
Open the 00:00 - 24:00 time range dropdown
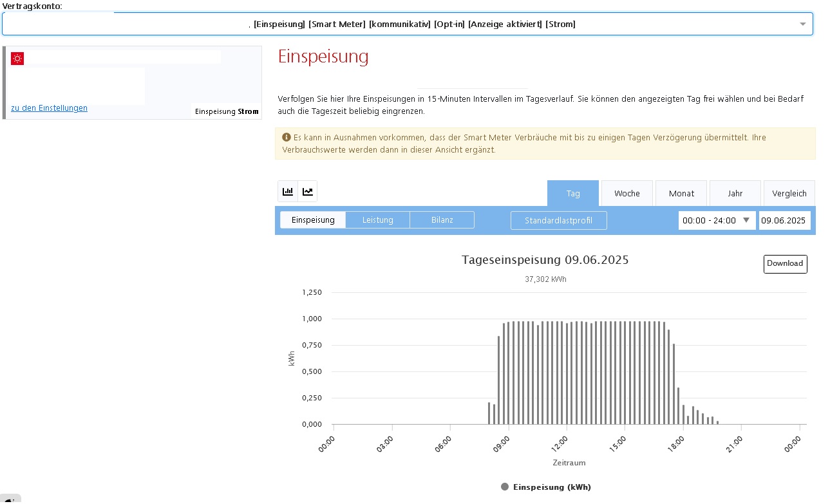point(717,220)
